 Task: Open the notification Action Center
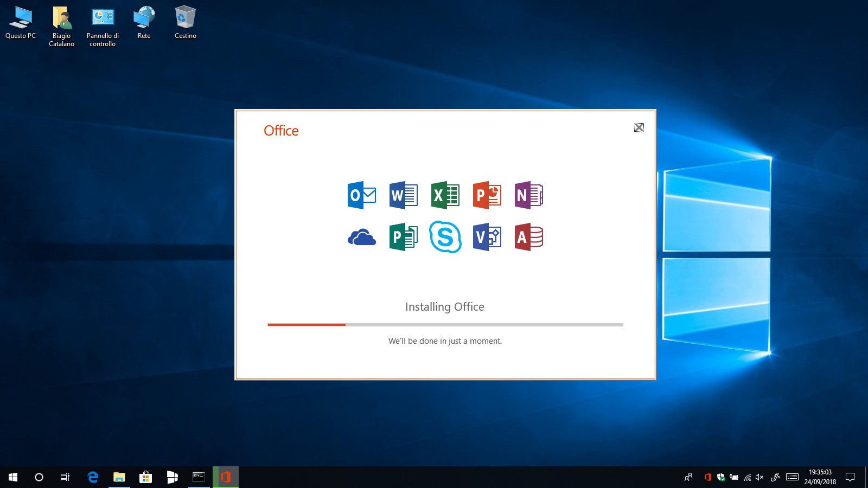(x=850, y=477)
